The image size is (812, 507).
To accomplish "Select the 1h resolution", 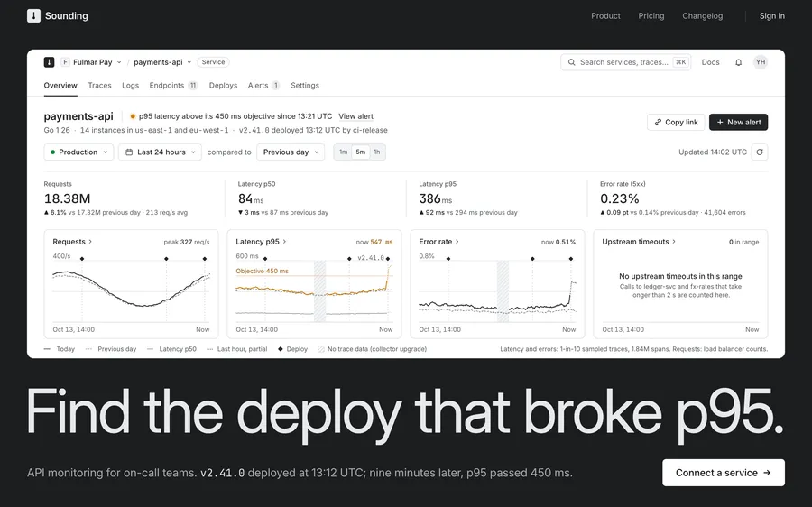I will (x=377, y=152).
